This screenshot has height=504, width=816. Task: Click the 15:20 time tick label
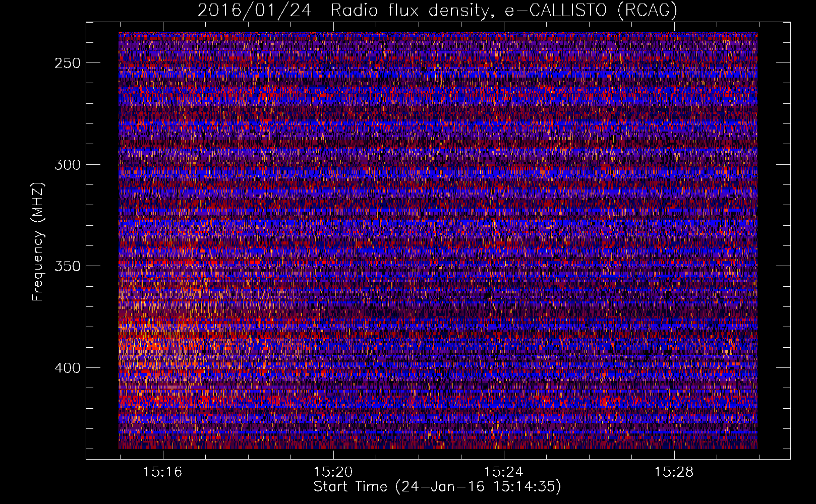333,472
